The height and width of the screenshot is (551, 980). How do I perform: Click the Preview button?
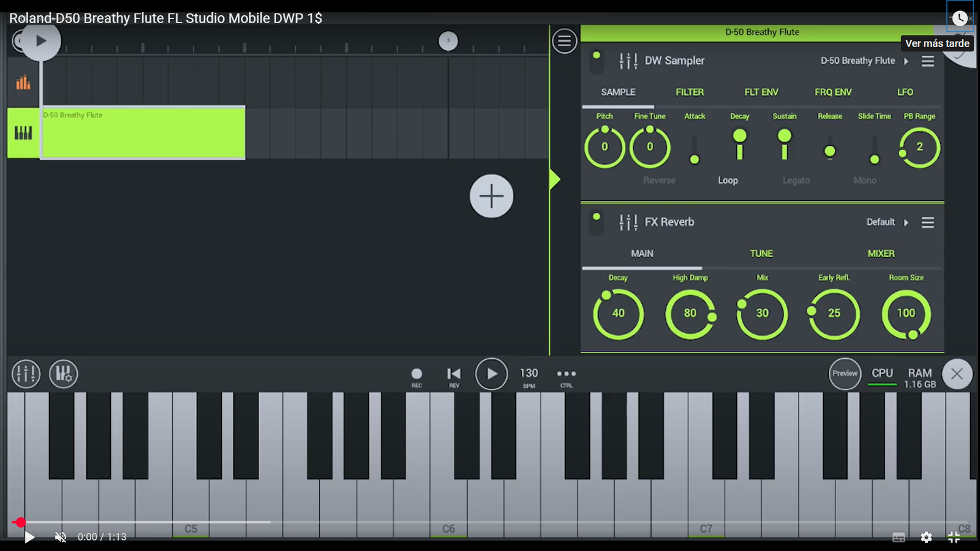click(x=845, y=373)
